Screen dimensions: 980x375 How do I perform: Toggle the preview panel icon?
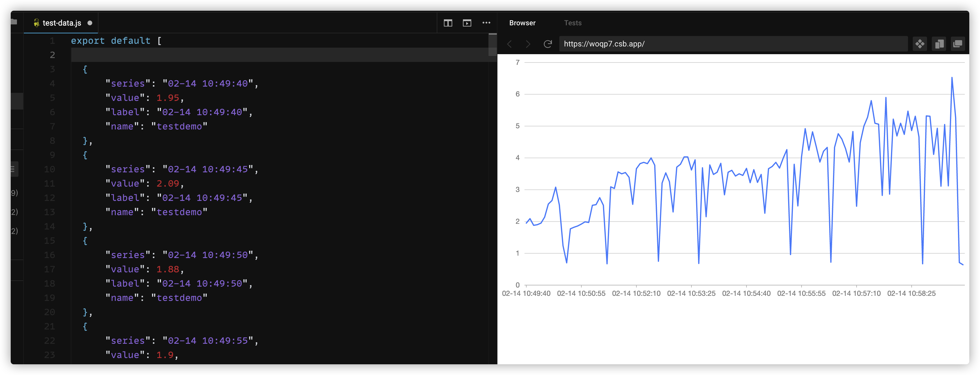coord(467,23)
